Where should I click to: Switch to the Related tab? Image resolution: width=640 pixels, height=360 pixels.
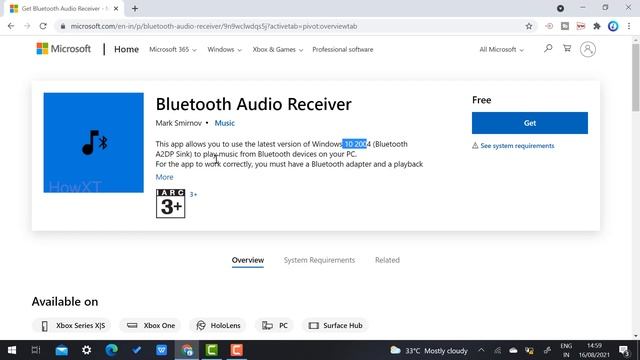[x=387, y=260]
